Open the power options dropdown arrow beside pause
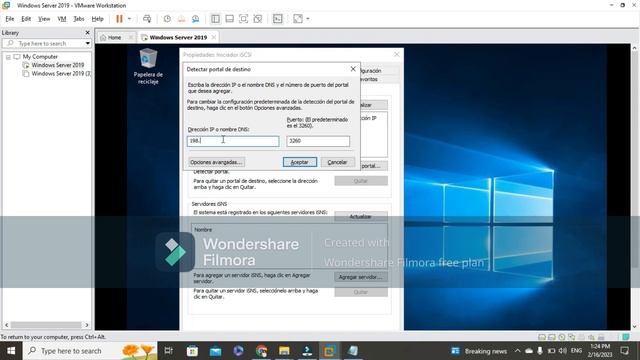This screenshot has height=360, width=640. (129, 19)
